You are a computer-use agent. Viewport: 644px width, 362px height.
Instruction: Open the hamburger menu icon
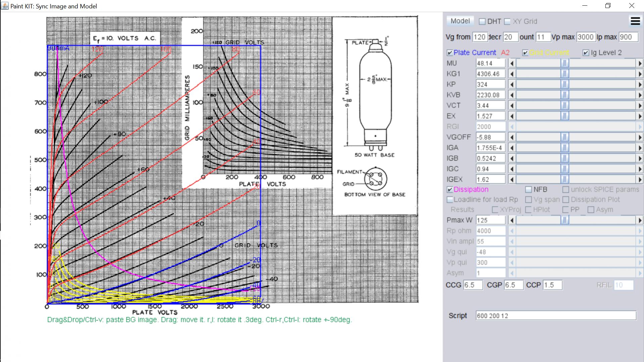(635, 21)
